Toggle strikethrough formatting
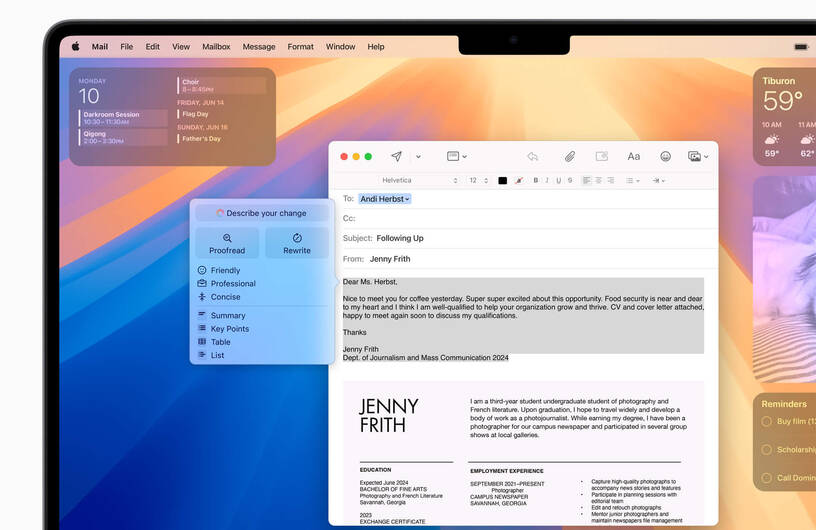Screen dimensions: 816x530 (570, 180)
